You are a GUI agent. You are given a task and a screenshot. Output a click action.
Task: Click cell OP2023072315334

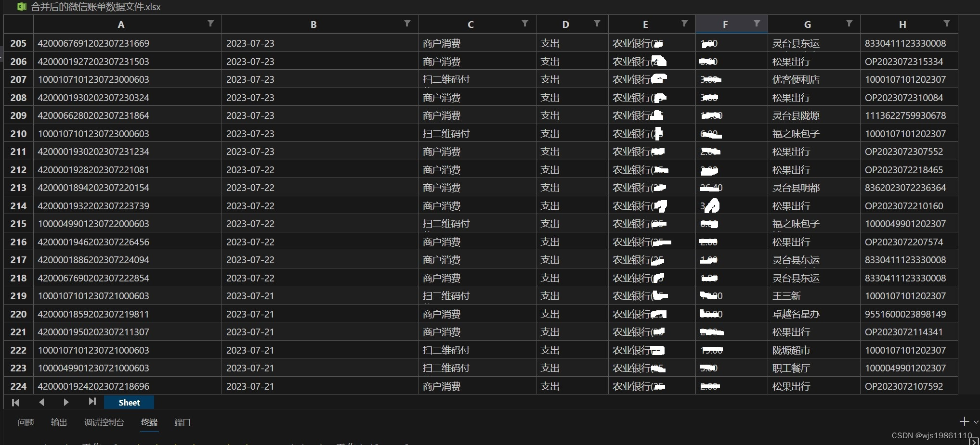909,62
